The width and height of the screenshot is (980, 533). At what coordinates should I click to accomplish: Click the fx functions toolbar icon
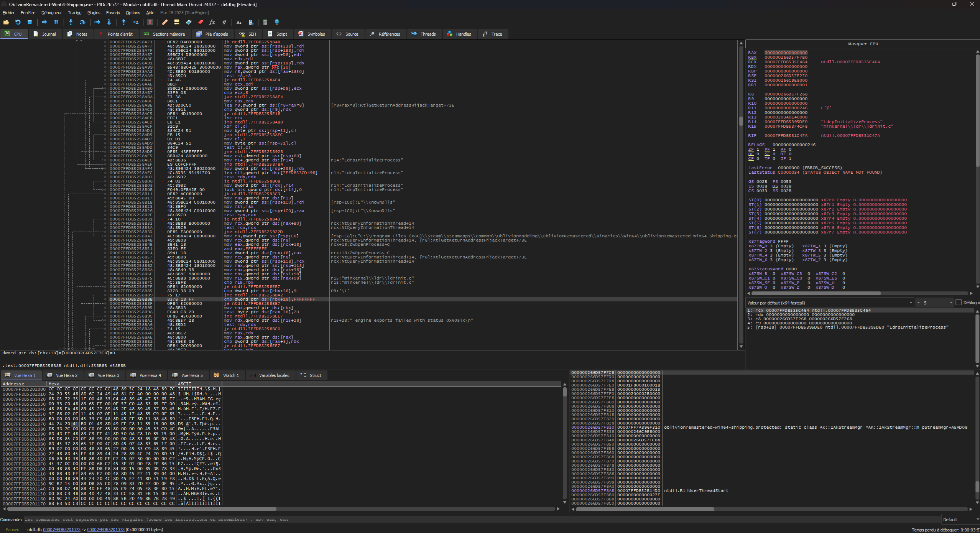[212, 22]
